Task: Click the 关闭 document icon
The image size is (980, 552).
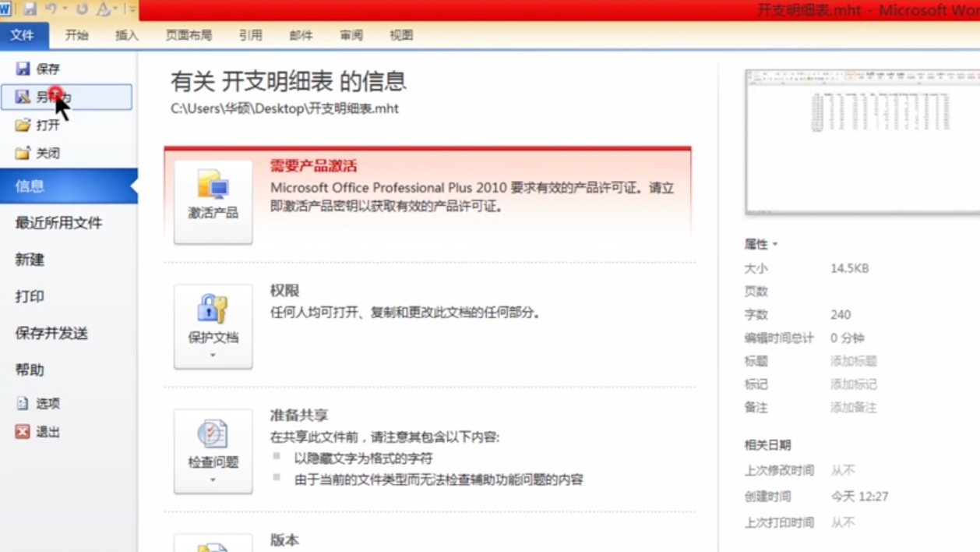Action: coord(23,153)
